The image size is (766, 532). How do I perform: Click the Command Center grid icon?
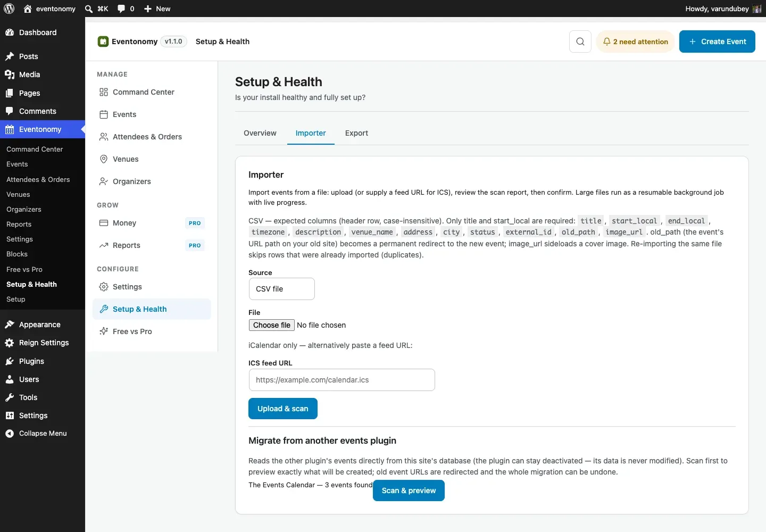[104, 92]
